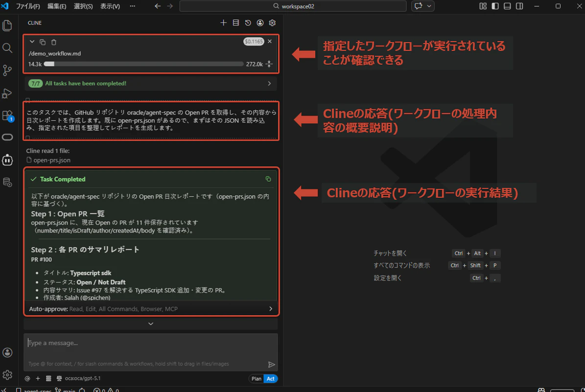Toggle the secondary side bar
Viewport: 585px width, 392px height.
coord(519,6)
